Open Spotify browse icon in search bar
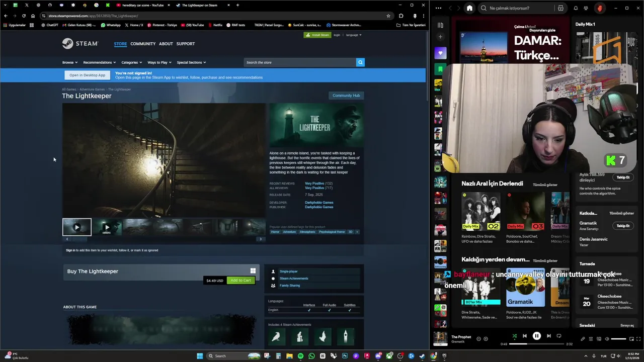This screenshot has width=644, height=362. coord(560,8)
